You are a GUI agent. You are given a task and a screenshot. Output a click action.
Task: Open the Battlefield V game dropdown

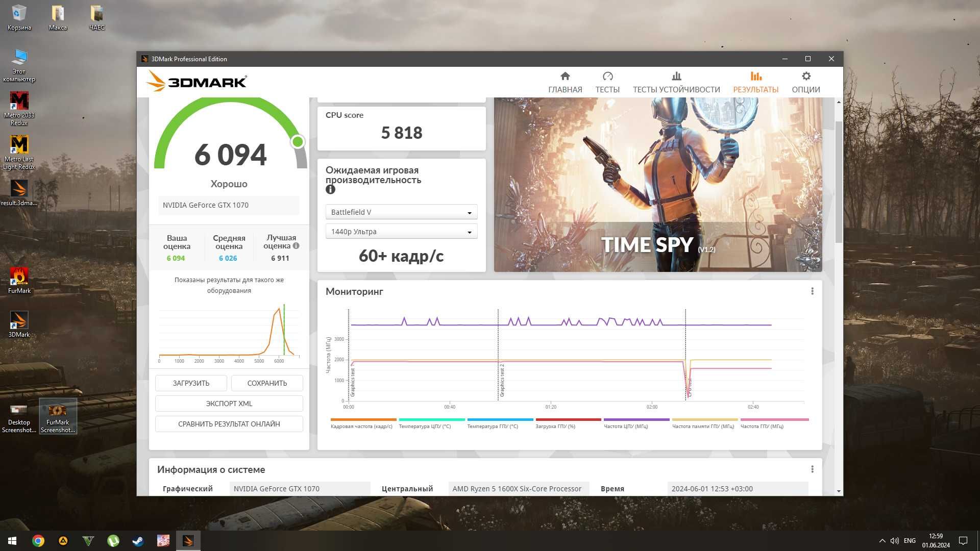(x=401, y=212)
